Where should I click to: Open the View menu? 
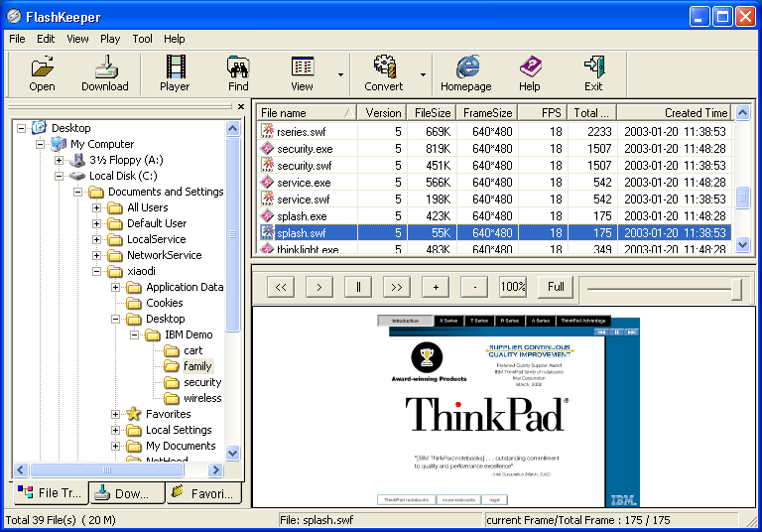(x=77, y=39)
